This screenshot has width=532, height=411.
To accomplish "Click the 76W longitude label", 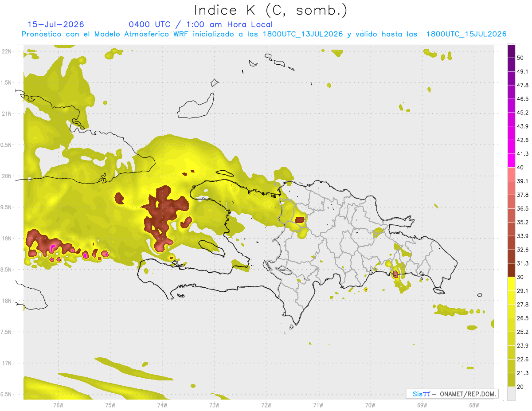I will pos(58,405).
